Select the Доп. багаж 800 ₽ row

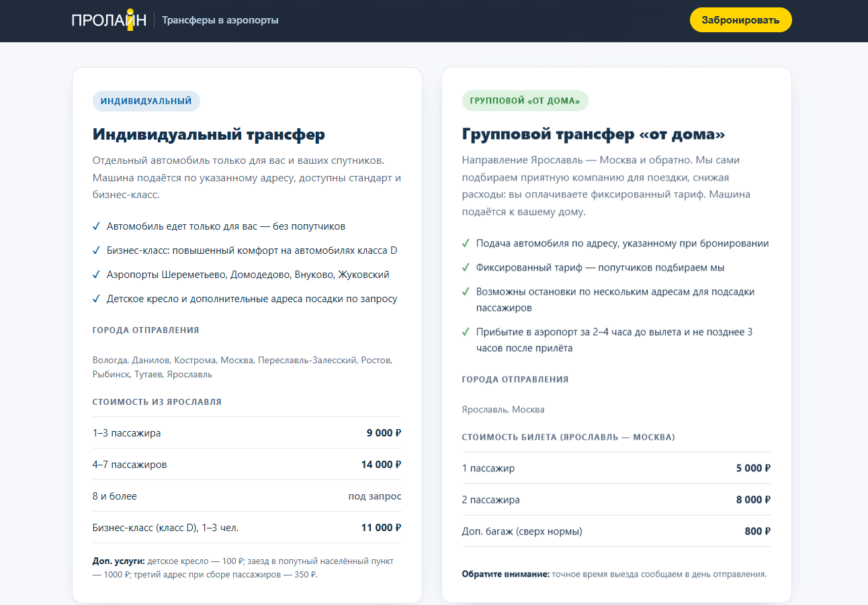[617, 531]
